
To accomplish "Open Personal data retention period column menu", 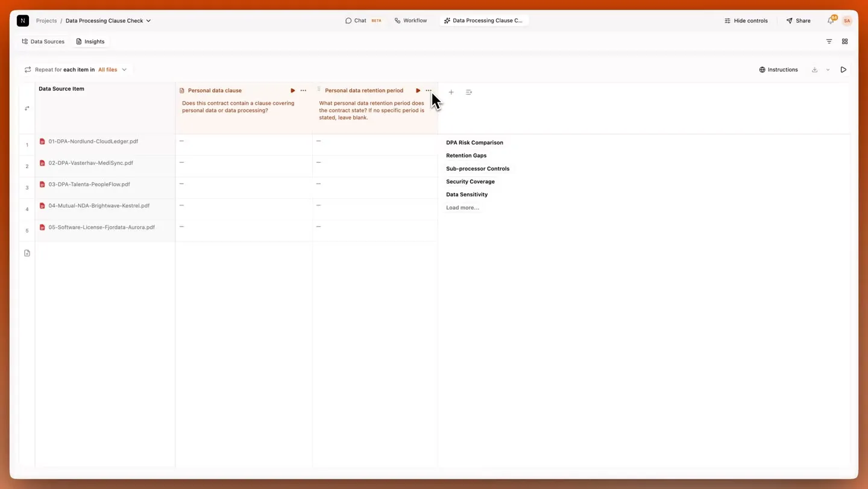I will click(x=429, y=90).
